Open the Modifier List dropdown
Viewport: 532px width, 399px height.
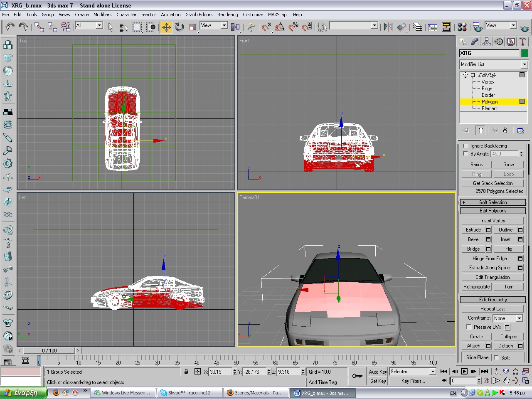pos(524,64)
